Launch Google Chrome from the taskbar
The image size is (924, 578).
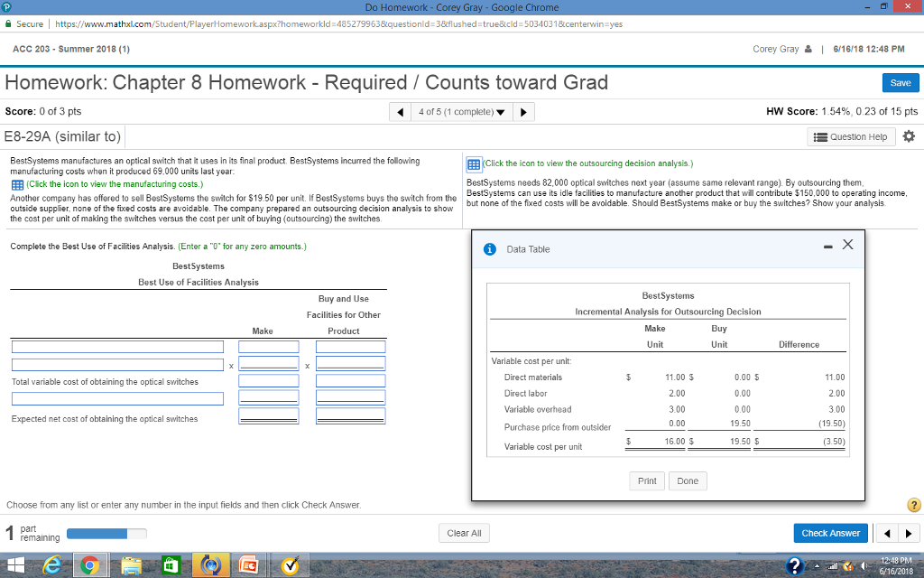(x=91, y=565)
